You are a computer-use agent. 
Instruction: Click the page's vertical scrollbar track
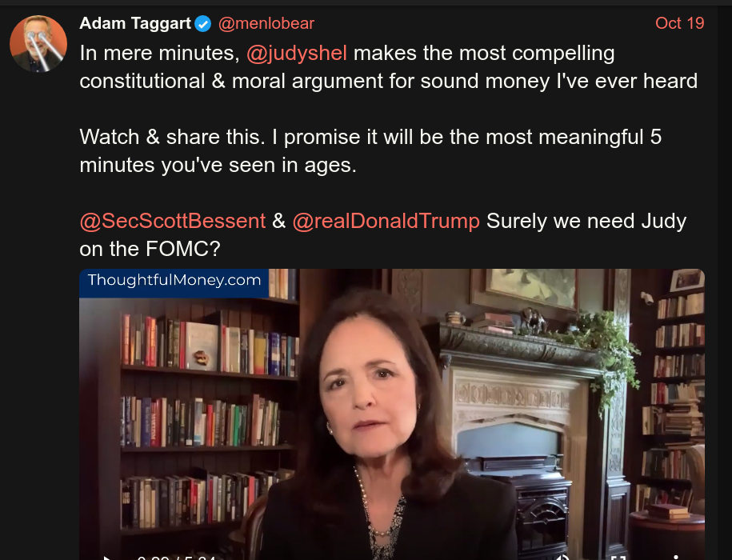pos(725,280)
